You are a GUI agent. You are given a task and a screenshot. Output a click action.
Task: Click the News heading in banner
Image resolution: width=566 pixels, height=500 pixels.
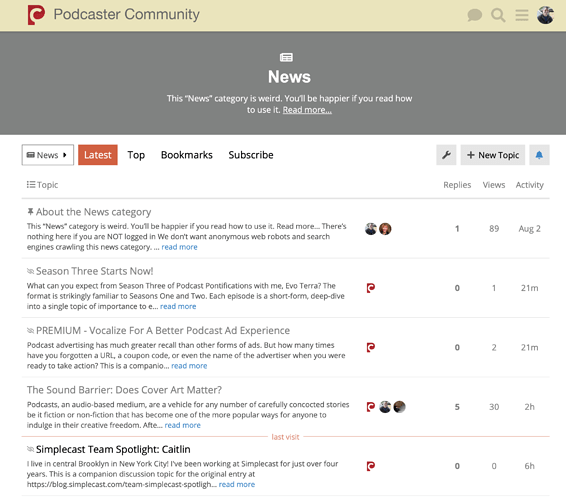point(289,77)
